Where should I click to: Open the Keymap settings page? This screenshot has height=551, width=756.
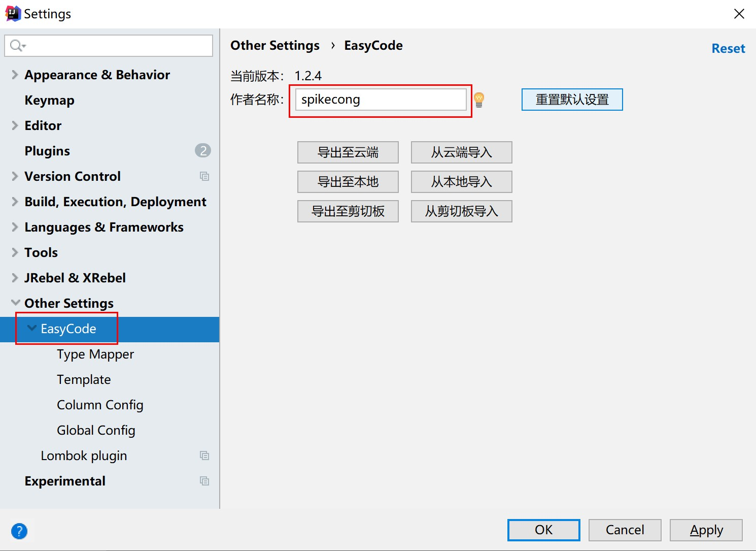pyautogui.click(x=49, y=100)
